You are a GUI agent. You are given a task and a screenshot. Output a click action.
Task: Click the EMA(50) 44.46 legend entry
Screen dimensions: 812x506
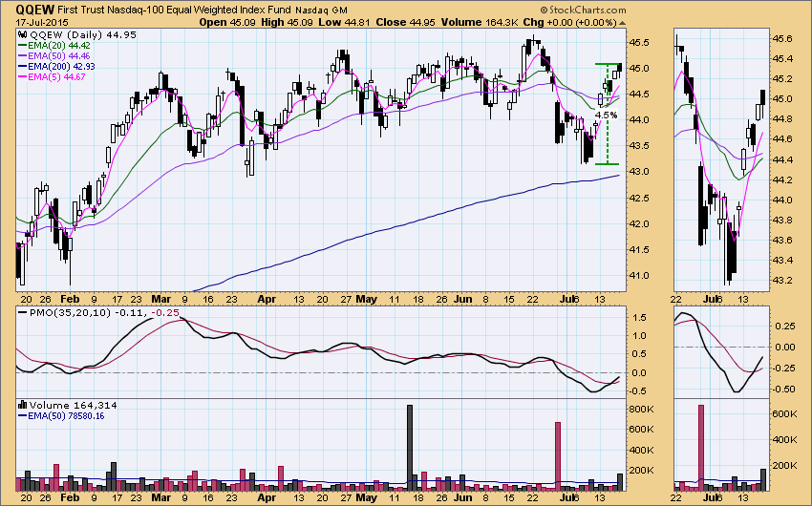point(58,56)
